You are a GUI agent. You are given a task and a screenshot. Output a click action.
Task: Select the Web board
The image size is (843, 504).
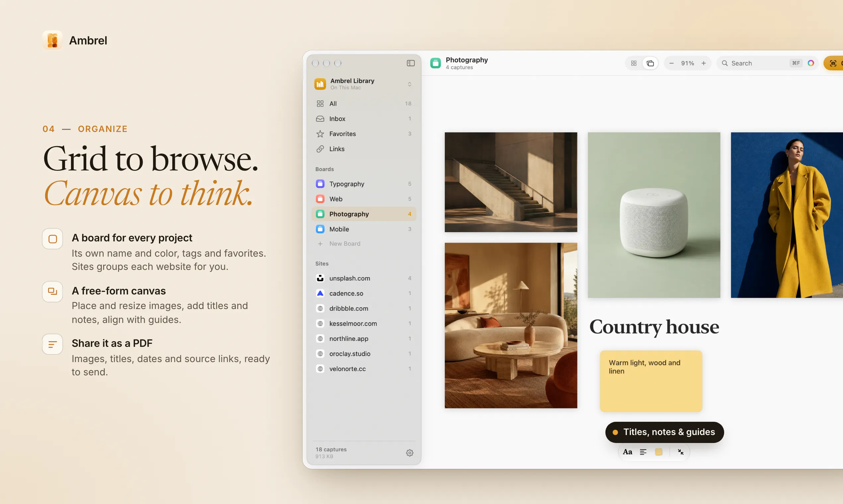coord(363,199)
